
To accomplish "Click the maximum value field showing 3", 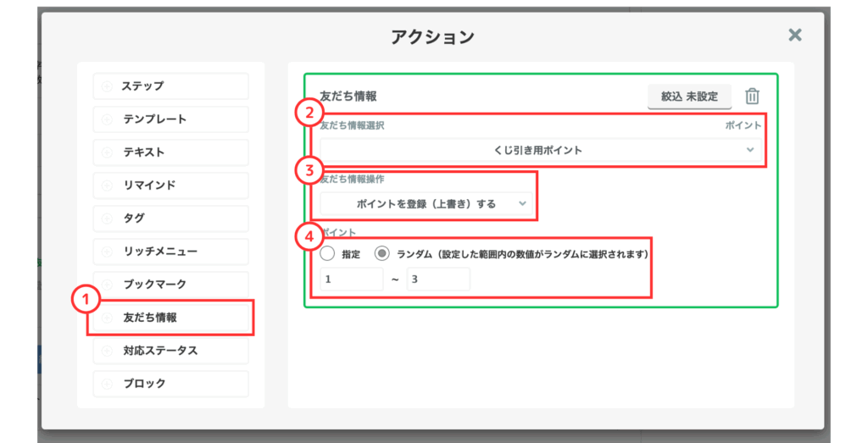I will pos(437,280).
